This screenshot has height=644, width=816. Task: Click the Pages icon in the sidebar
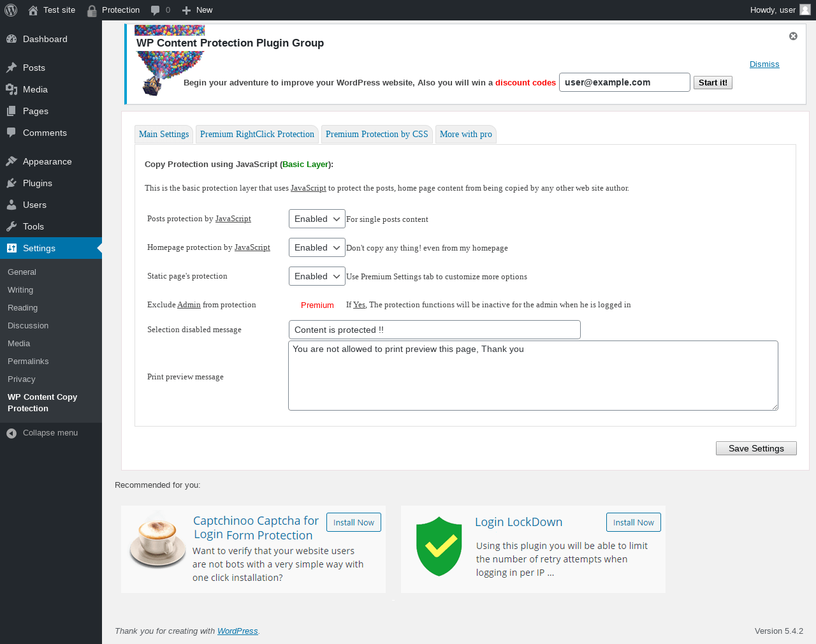11,111
